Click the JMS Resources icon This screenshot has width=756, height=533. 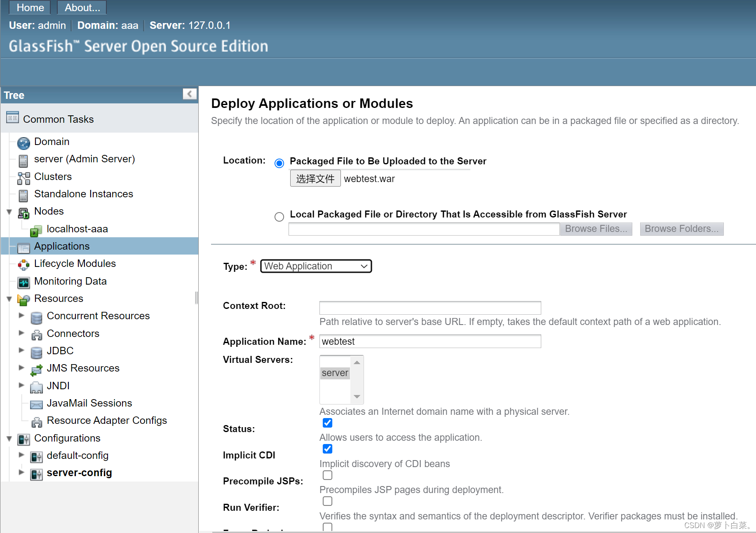click(36, 369)
